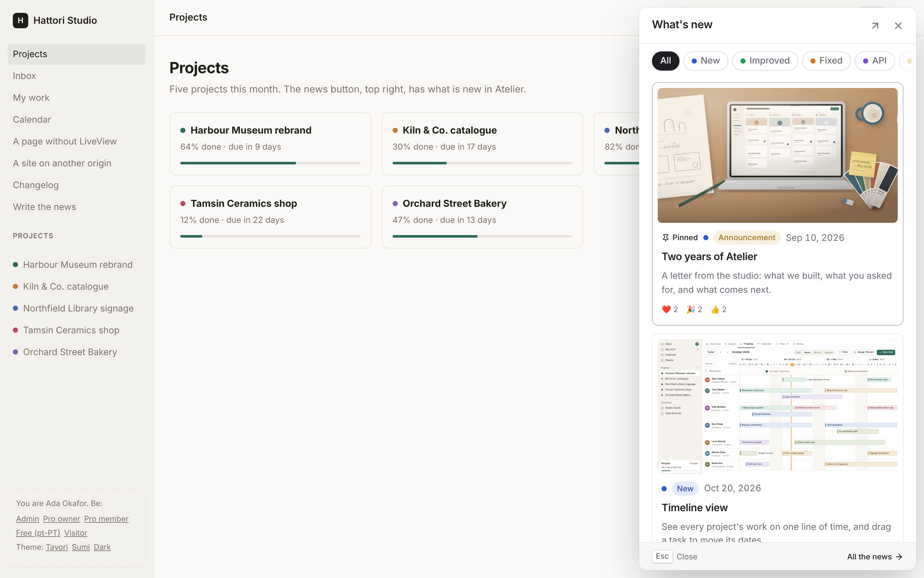
Task: Open Harbour Museum rebrand project card
Action: tap(270, 144)
